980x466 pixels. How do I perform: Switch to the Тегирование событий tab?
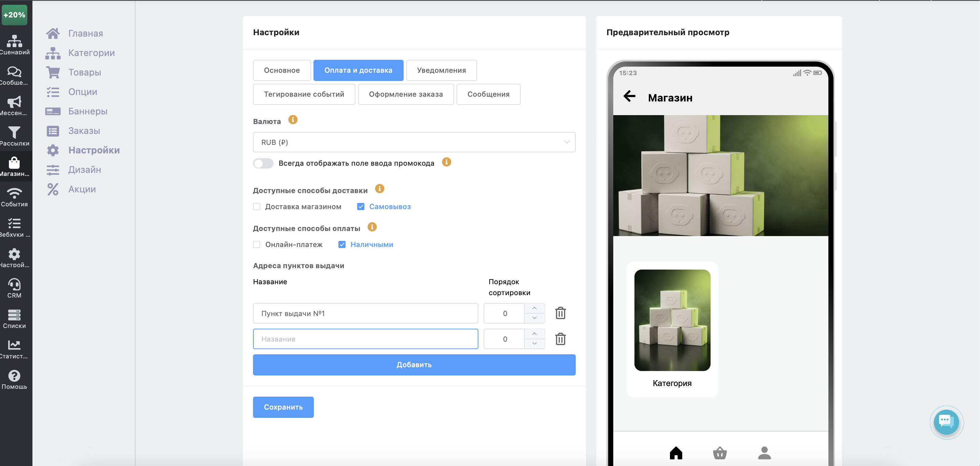[304, 94]
